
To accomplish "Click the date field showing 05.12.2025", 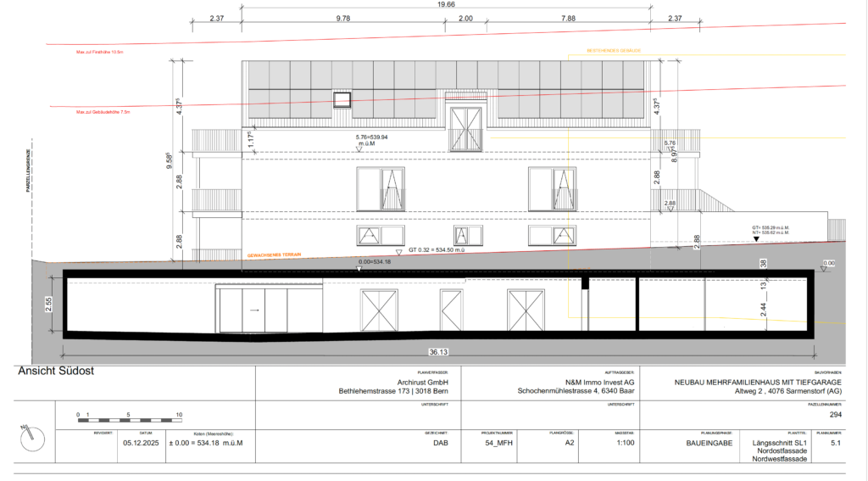I will pos(142,443).
